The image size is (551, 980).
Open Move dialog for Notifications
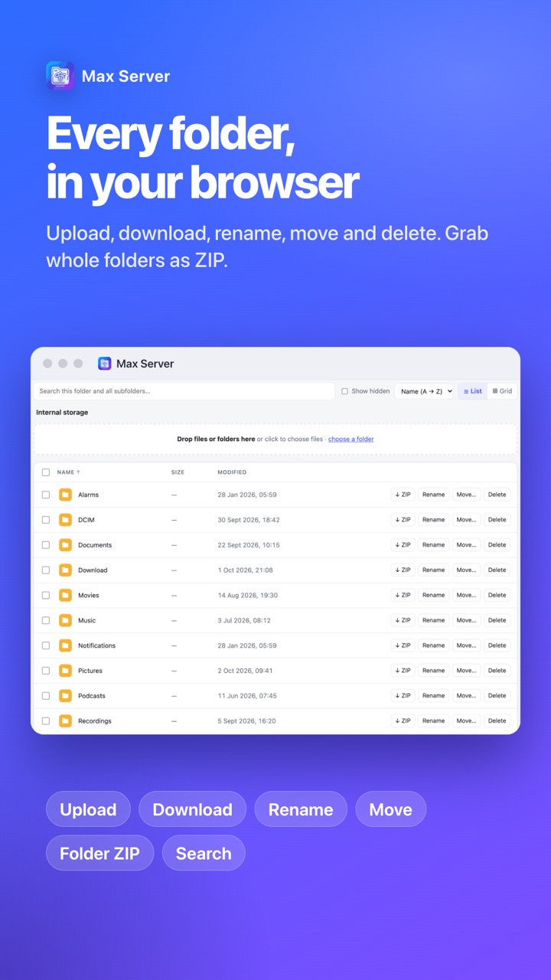click(466, 645)
